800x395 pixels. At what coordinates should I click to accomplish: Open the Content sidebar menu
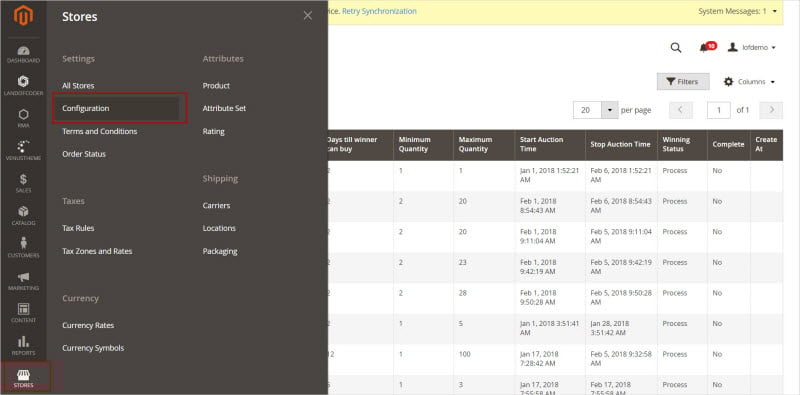[23, 313]
